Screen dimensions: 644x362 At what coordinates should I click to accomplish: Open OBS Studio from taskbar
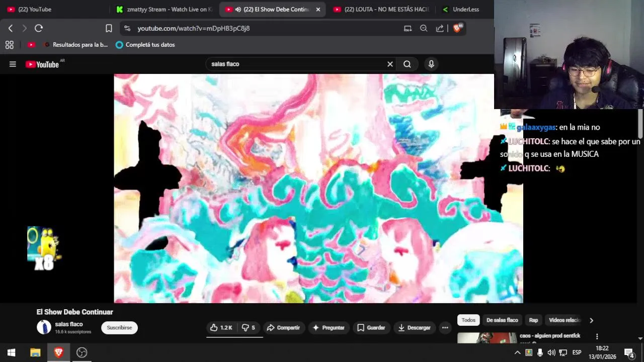[82, 352]
